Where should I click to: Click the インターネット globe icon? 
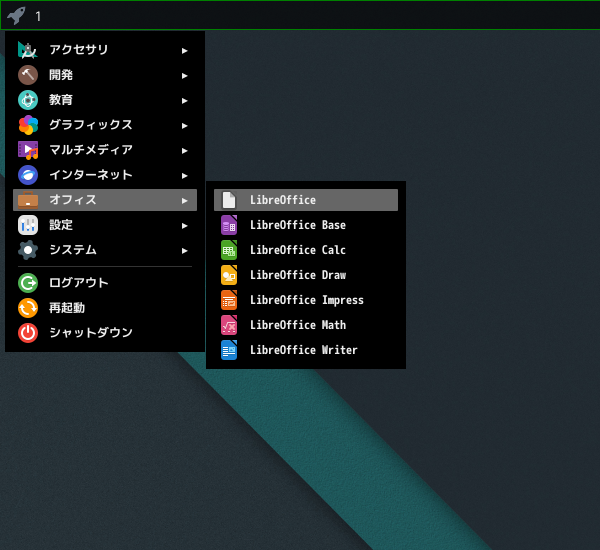click(28, 175)
